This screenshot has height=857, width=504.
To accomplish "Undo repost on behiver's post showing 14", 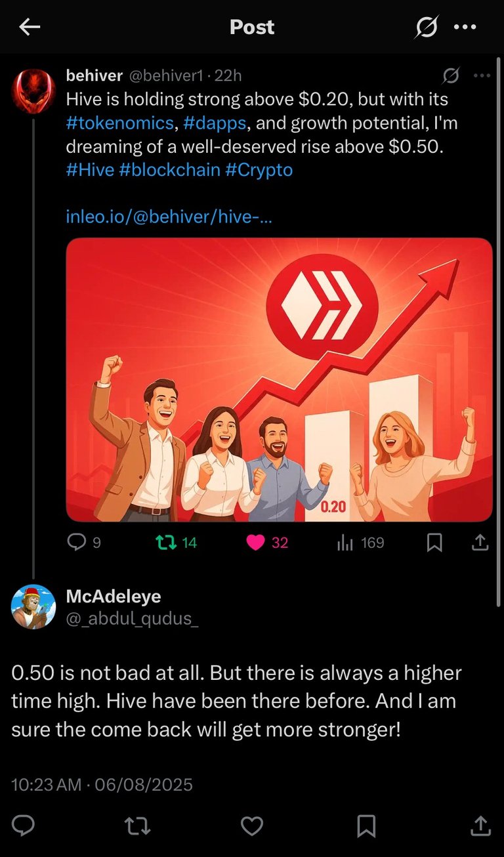I will click(x=175, y=543).
